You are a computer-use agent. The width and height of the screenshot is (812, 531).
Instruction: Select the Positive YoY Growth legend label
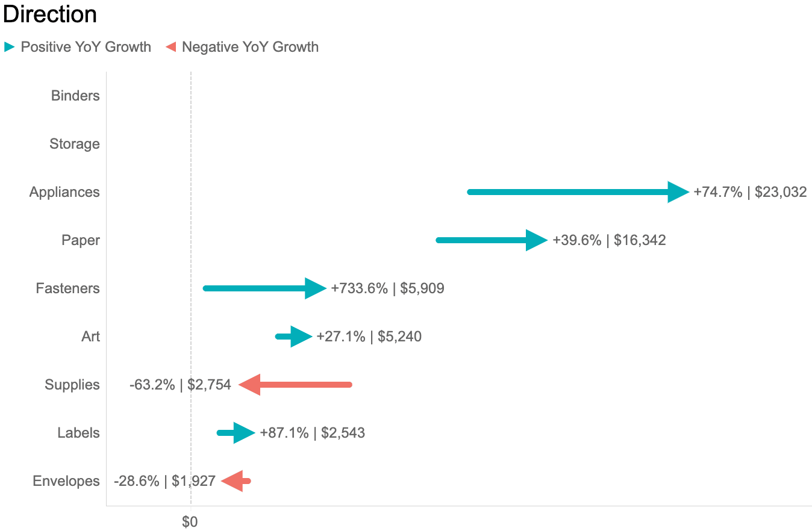(x=86, y=47)
